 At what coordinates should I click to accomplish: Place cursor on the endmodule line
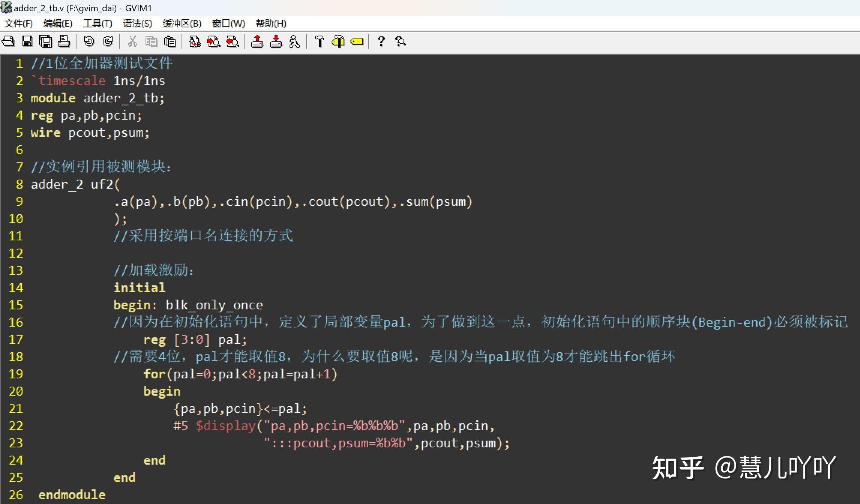coord(72,495)
